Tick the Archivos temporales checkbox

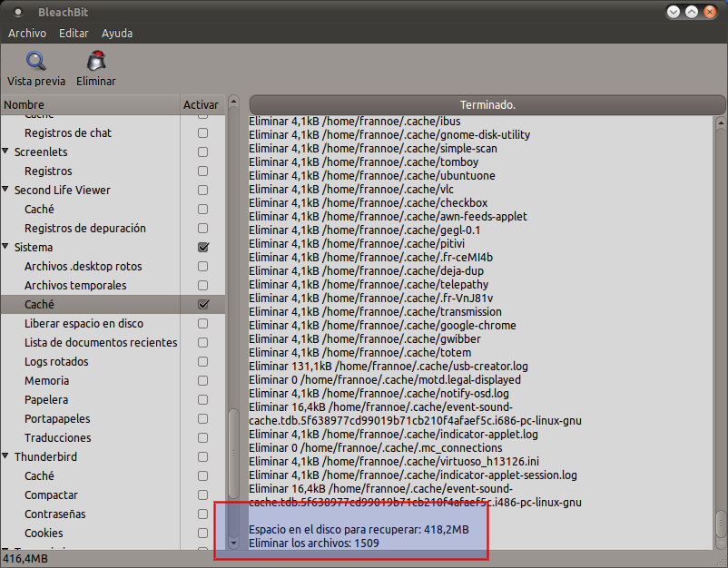(203, 286)
